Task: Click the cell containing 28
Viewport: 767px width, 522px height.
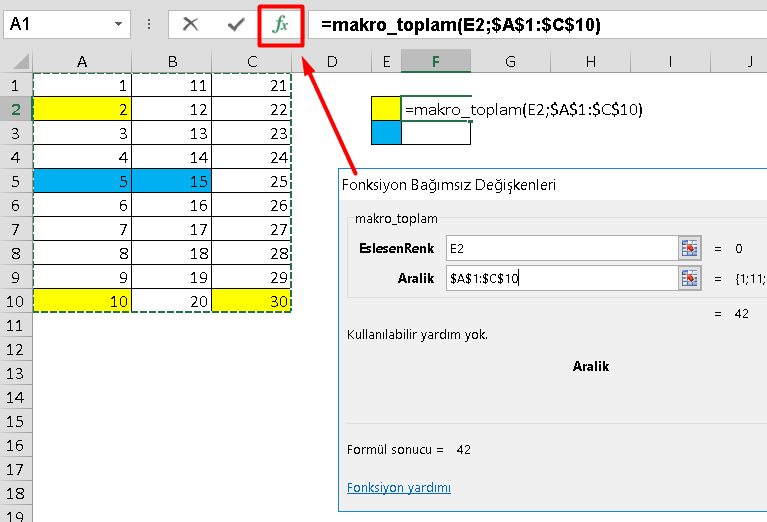Action: pyautogui.click(x=252, y=253)
